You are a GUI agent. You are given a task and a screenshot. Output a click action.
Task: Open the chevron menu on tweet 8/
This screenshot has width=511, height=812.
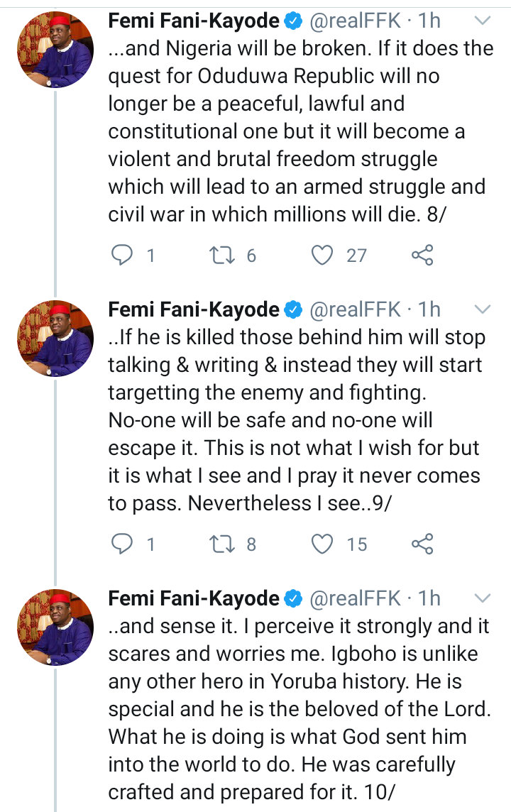pyautogui.click(x=482, y=21)
